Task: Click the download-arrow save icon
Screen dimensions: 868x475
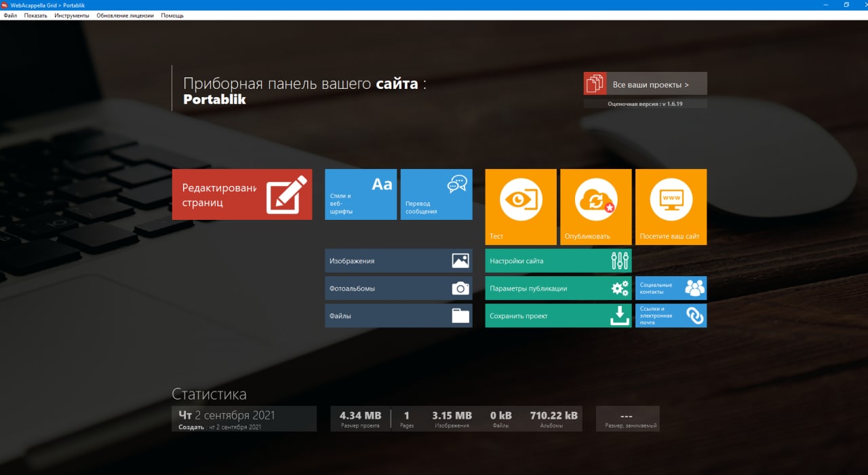Action: [620, 316]
